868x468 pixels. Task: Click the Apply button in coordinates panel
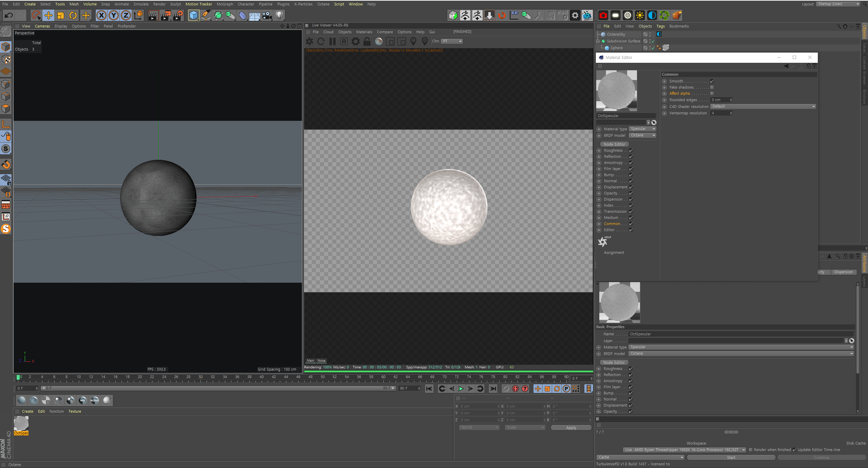[570, 427]
